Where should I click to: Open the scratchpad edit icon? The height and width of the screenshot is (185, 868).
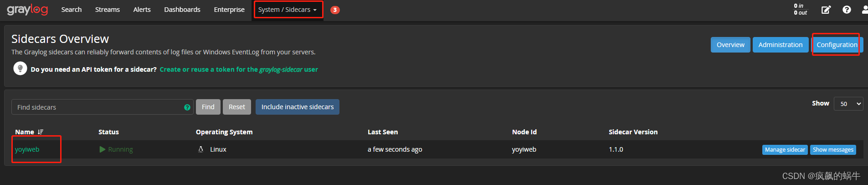(x=826, y=10)
